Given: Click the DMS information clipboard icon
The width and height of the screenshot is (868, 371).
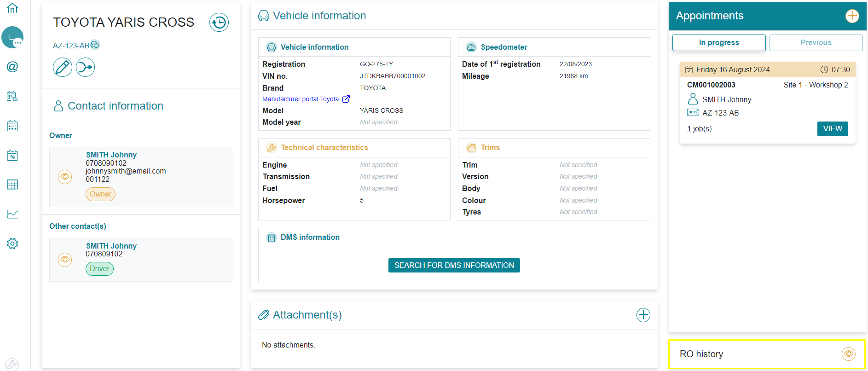Looking at the screenshot, I should [272, 238].
